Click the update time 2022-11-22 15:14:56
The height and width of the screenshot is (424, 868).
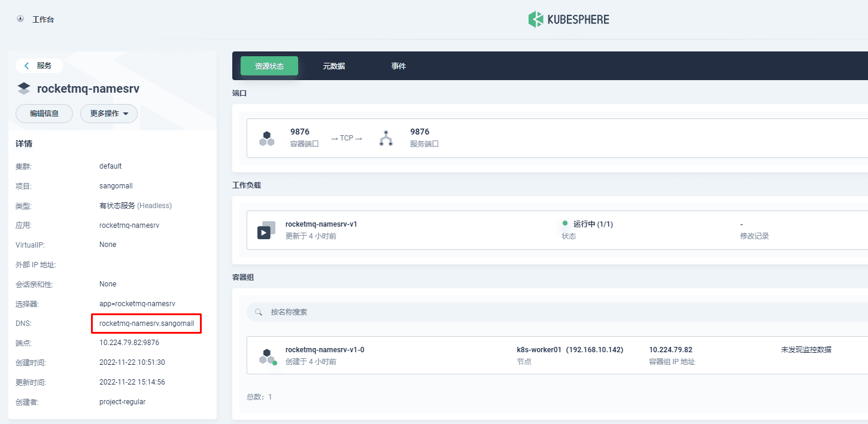[x=132, y=382]
